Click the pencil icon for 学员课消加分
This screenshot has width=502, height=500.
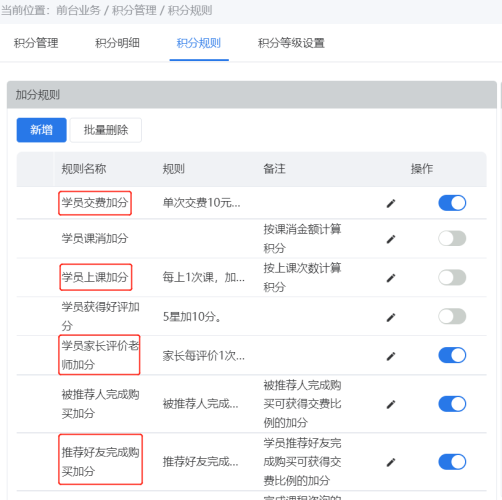[x=391, y=239]
